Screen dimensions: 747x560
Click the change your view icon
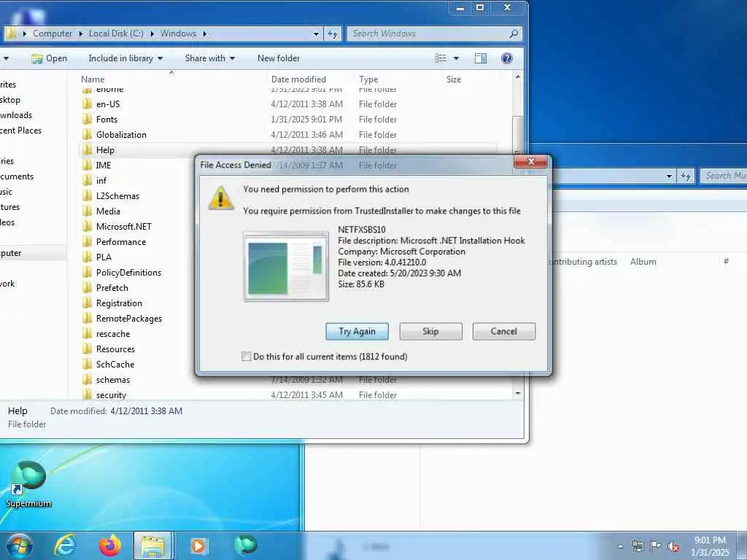click(441, 58)
